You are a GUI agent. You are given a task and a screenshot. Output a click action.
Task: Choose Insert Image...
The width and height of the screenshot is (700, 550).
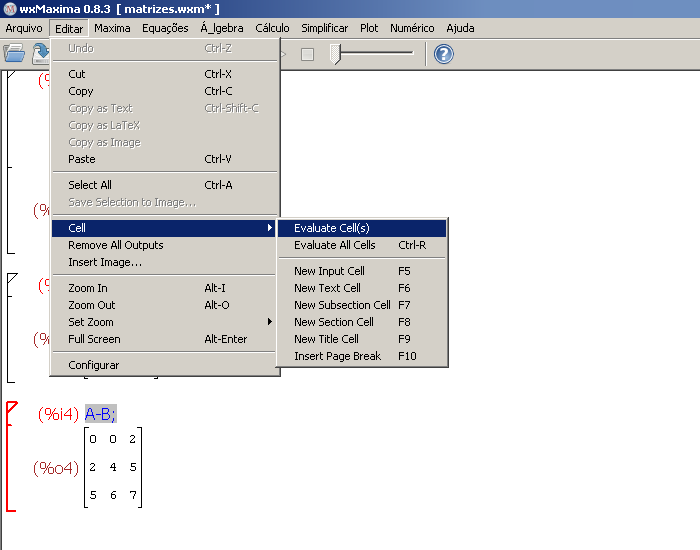(164, 262)
